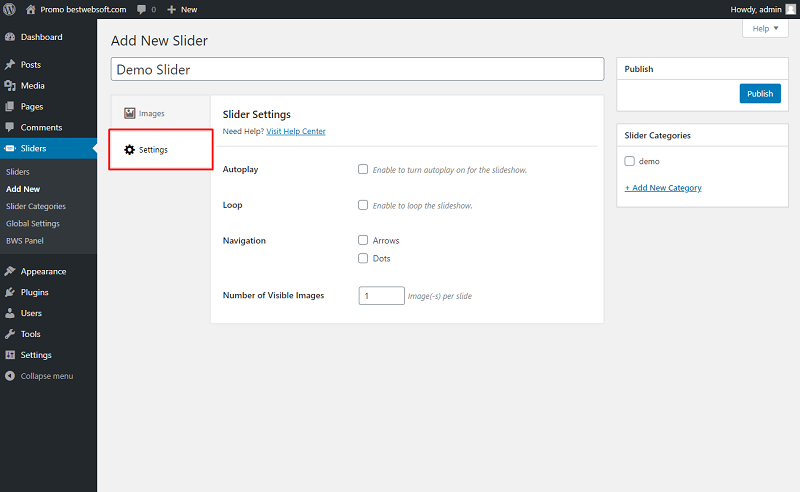
Task: Click the Appearance paintbrush icon
Action: point(10,271)
